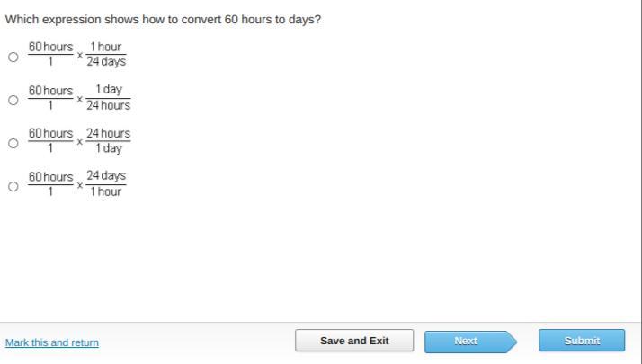Choose the '1 day / 24 hours' radio option

pos(13,100)
